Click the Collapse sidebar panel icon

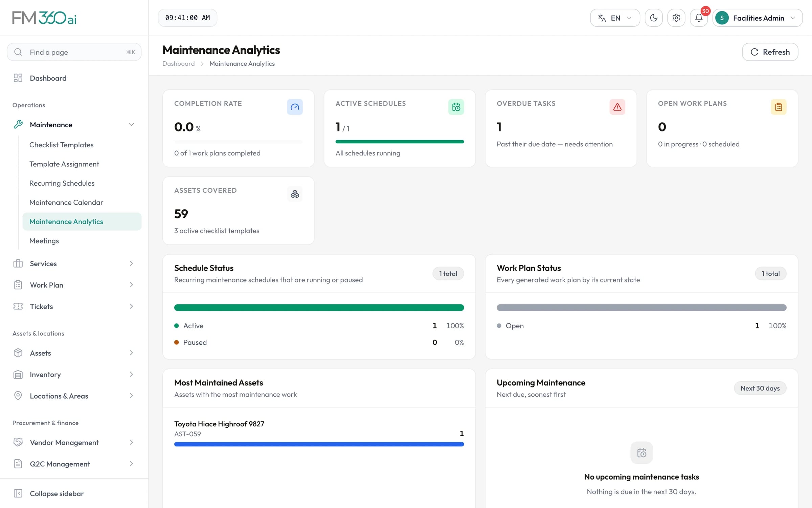click(x=18, y=493)
